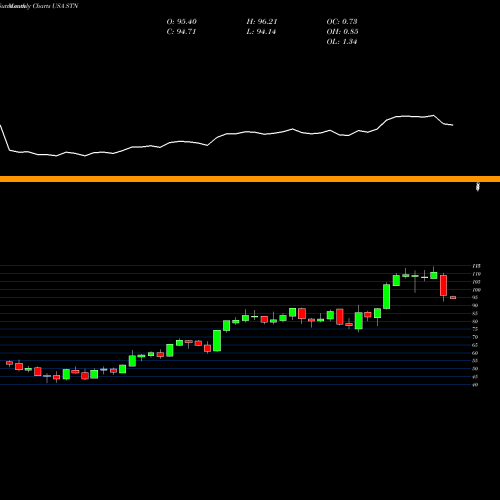
Task: Click the 85 price axis label
Action: [475, 314]
